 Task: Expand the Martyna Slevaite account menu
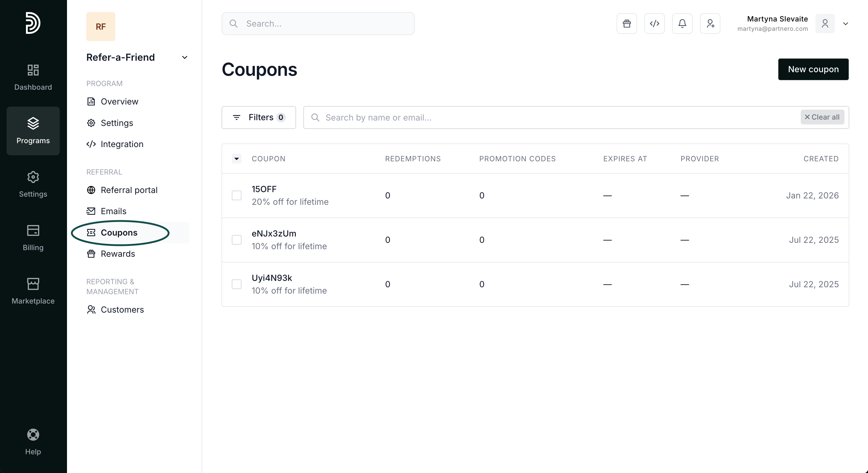(845, 24)
